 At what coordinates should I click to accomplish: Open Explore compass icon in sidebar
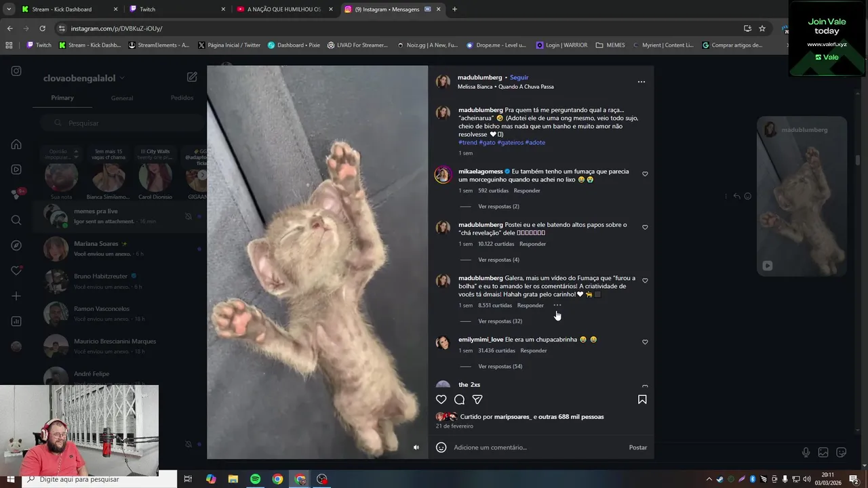[x=16, y=245]
